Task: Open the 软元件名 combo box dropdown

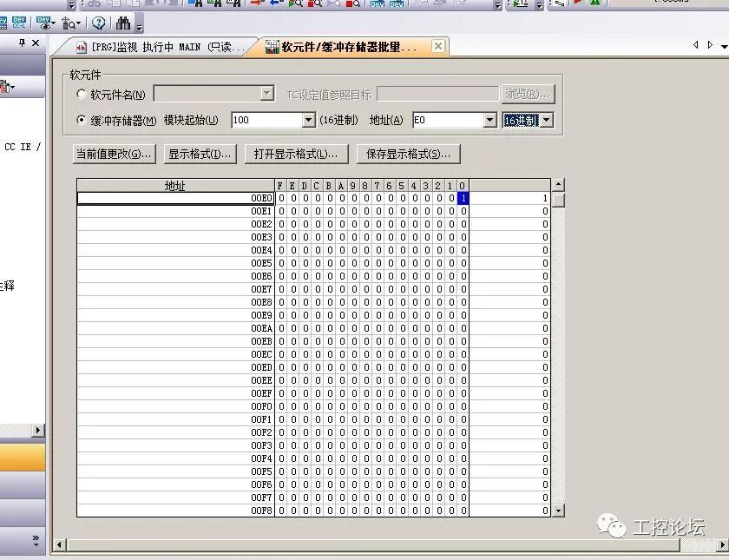Action: (266, 94)
